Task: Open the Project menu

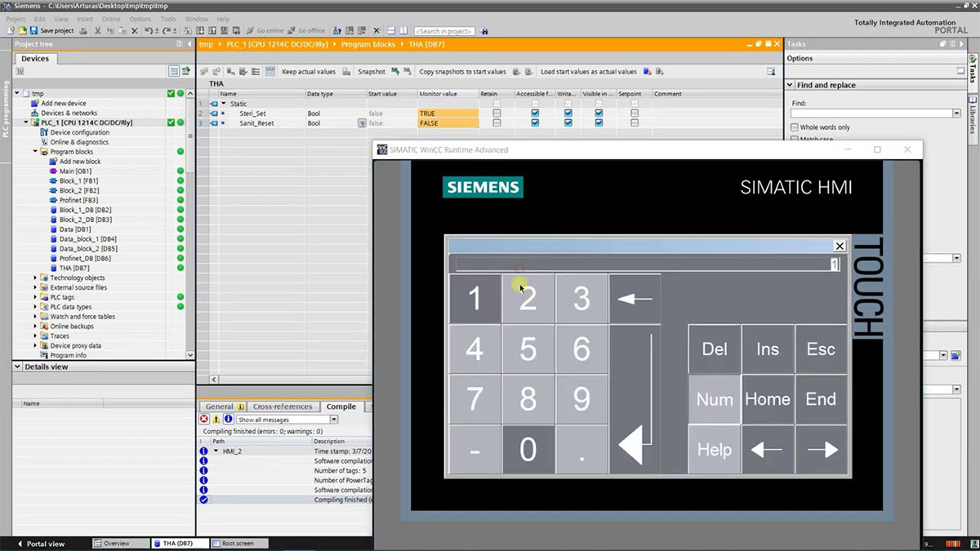Action: [x=16, y=19]
